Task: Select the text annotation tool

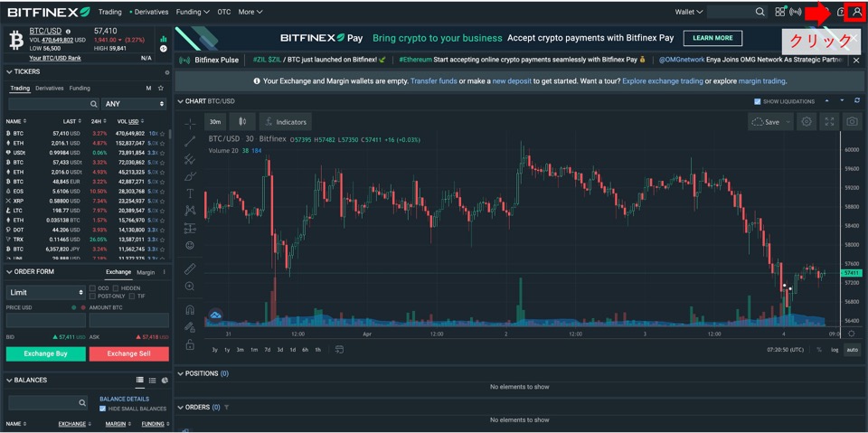Action: (x=190, y=193)
